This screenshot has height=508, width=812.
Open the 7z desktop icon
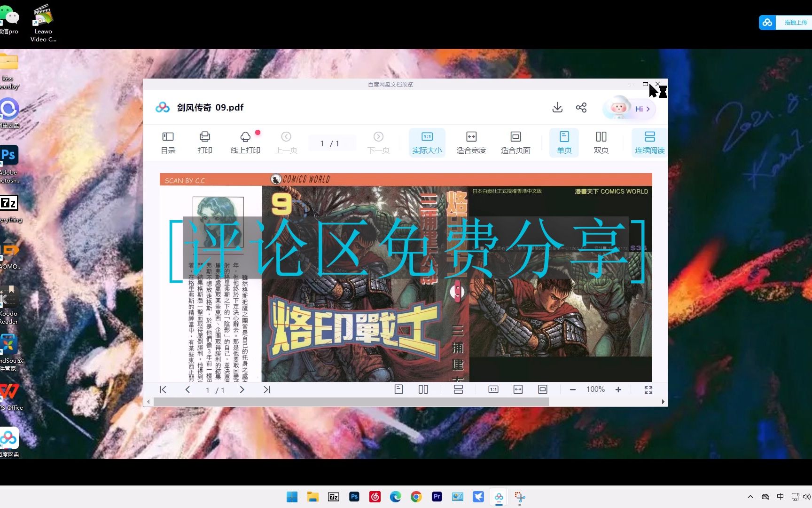click(x=9, y=208)
